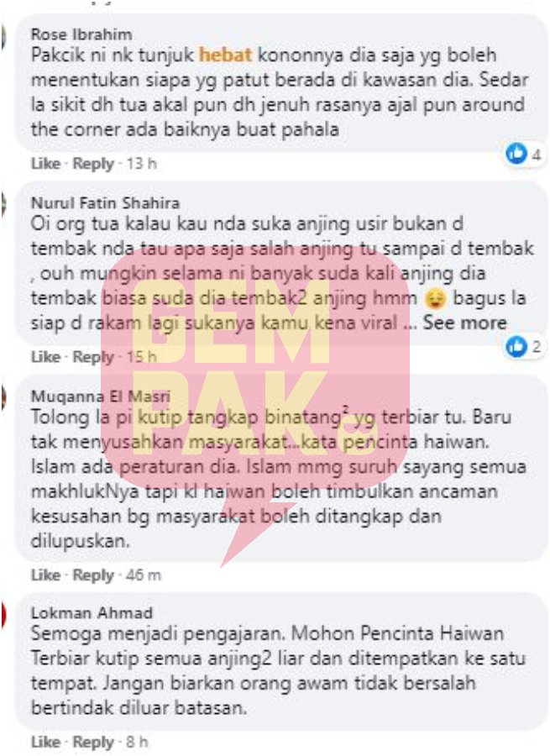This screenshot has width=550, height=756.
Task: Like Nurul Fatin Shahira's comment
Action: (x=46, y=356)
